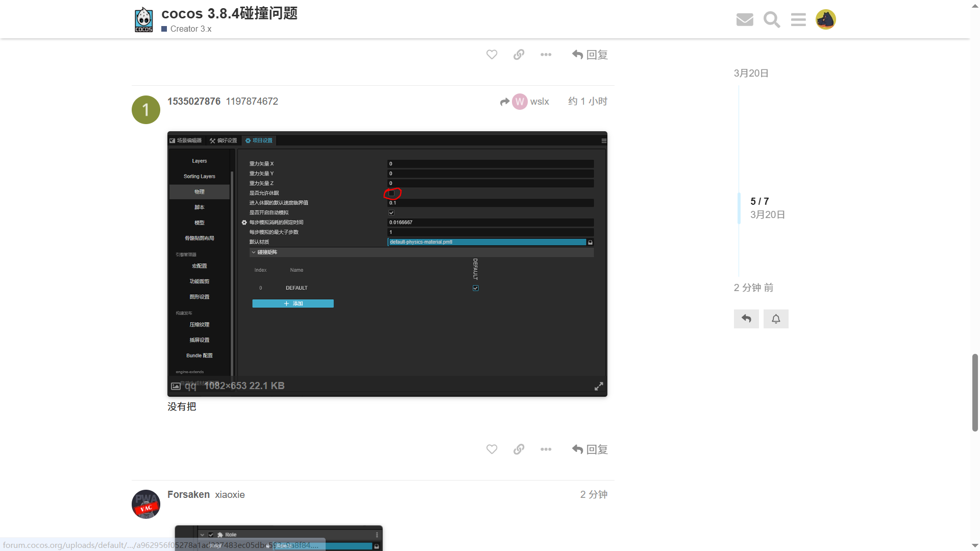Open the hamburger menu in header
This screenshot has height=551, width=980.
click(798, 19)
